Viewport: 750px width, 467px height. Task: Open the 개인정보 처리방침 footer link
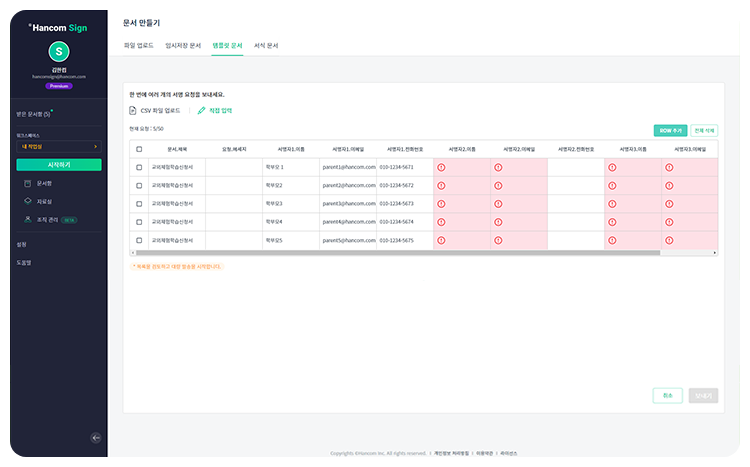coord(451,453)
